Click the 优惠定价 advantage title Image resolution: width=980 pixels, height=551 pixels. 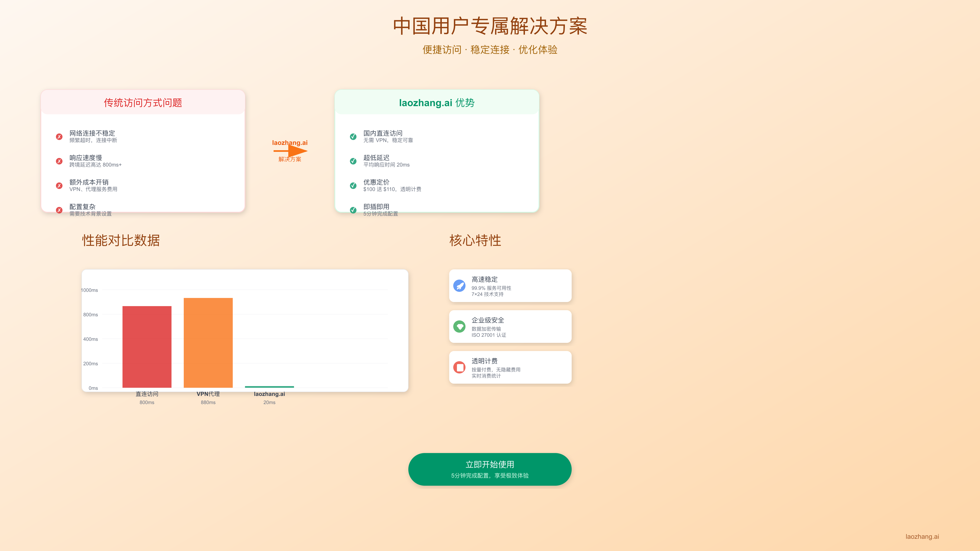click(376, 182)
